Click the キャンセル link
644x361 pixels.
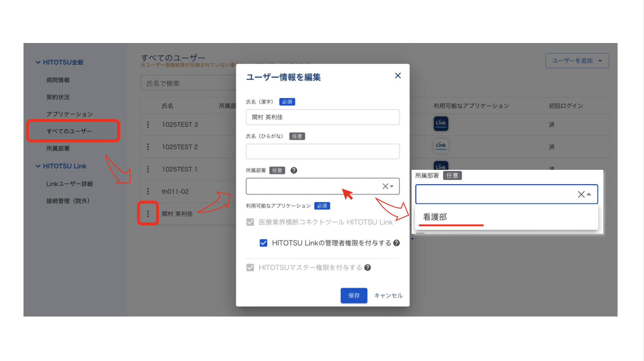pos(388,296)
